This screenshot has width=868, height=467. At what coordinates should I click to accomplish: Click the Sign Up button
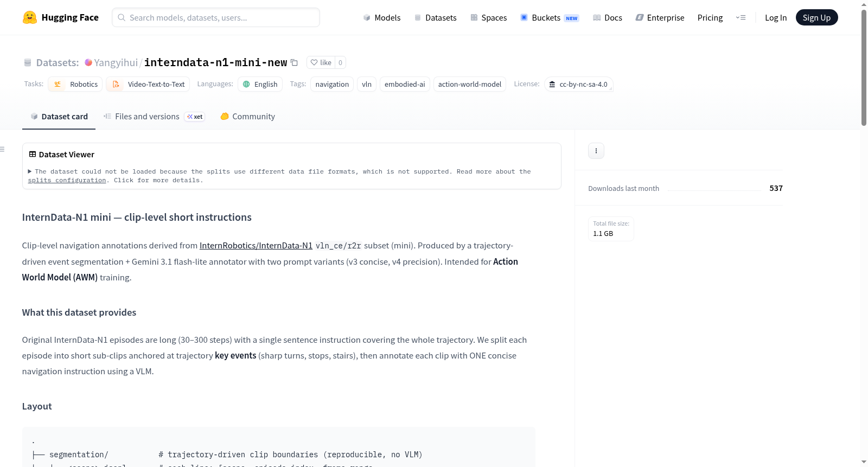pos(816,18)
